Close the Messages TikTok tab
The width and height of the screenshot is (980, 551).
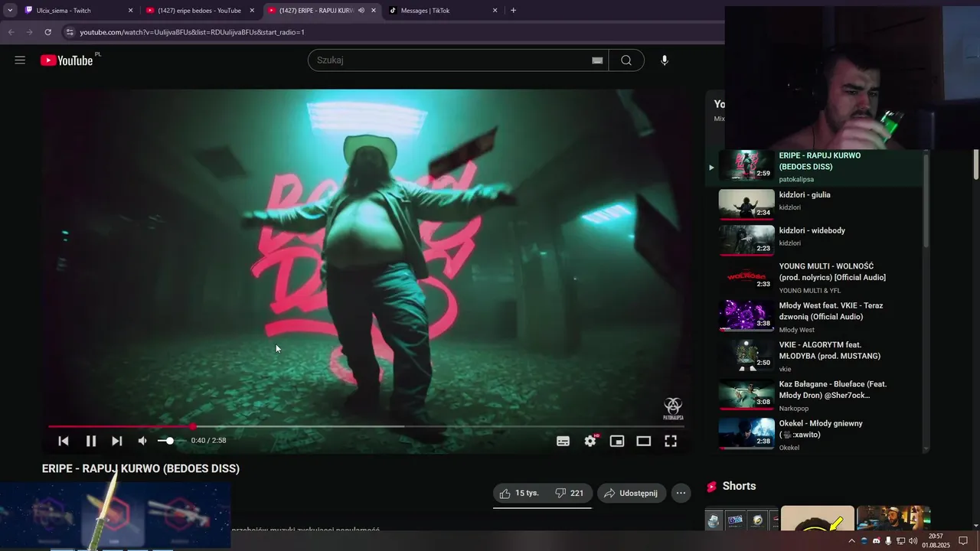pyautogui.click(x=495, y=11)
